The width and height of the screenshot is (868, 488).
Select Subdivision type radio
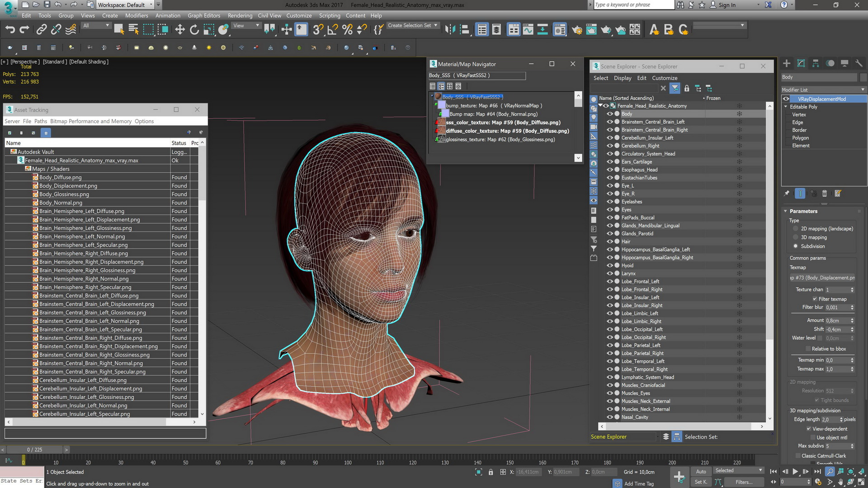796,246
